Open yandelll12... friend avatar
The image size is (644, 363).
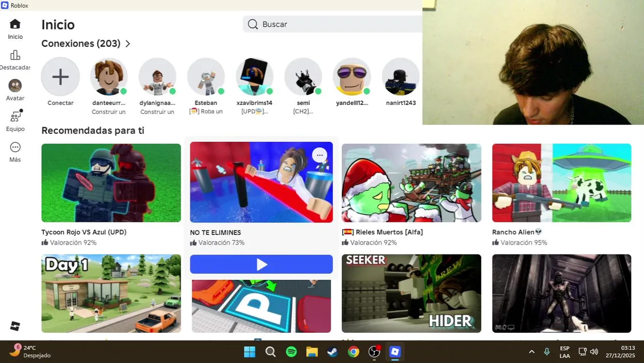352,77
